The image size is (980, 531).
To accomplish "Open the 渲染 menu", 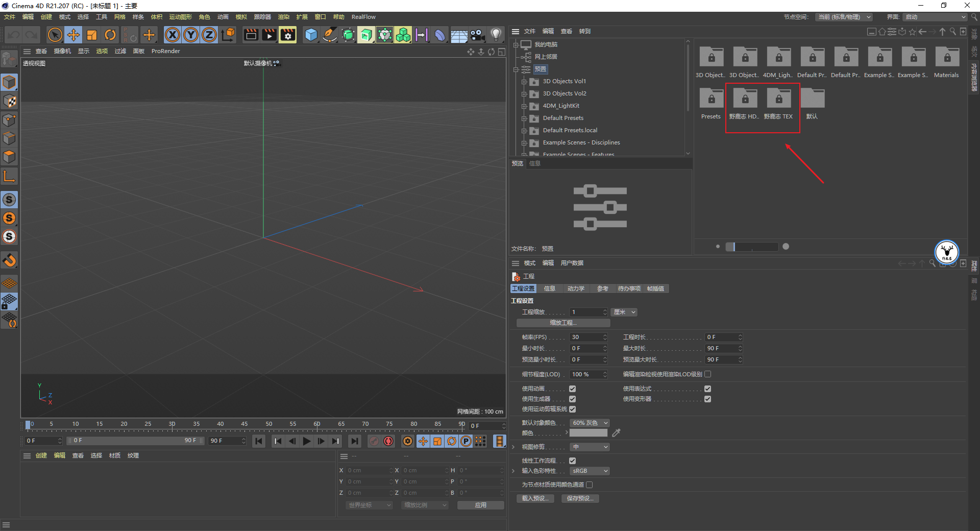I will (x=284, y=17).
